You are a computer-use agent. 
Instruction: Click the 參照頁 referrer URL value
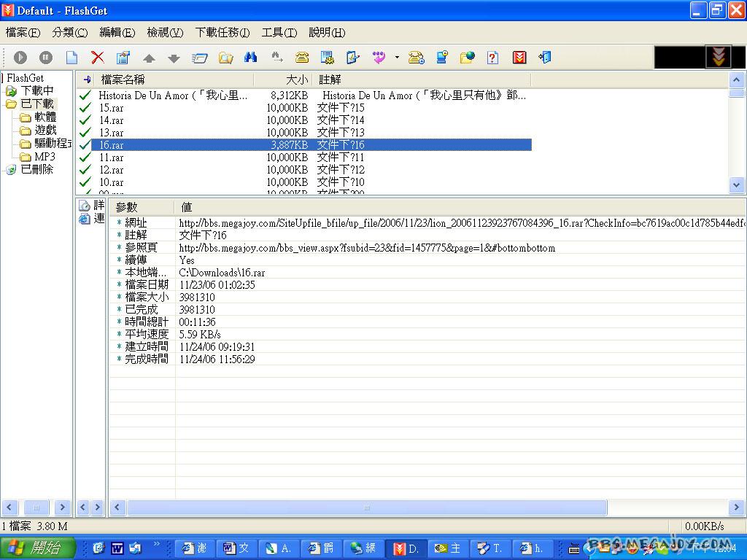[367, 248]
